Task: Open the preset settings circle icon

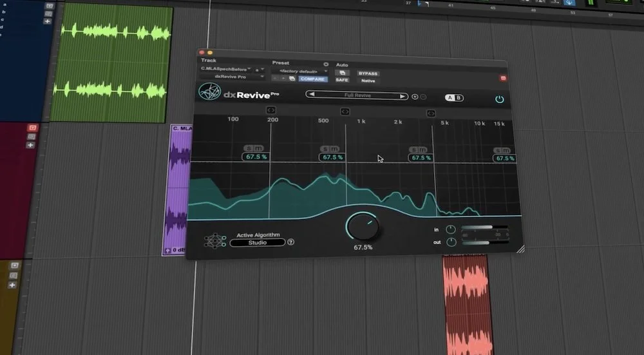Action: [326, 64]
